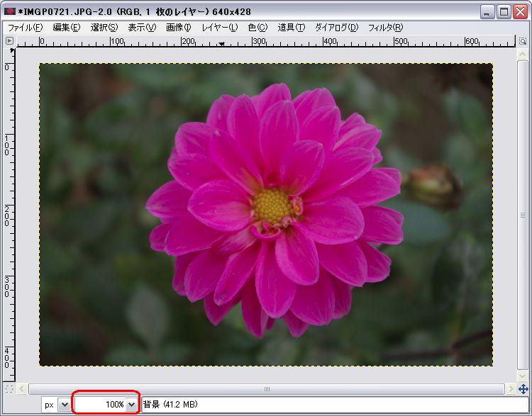
Task: Close the IMGP0721.JPG window
Action: pyautogui.click(x=520, y=12)
